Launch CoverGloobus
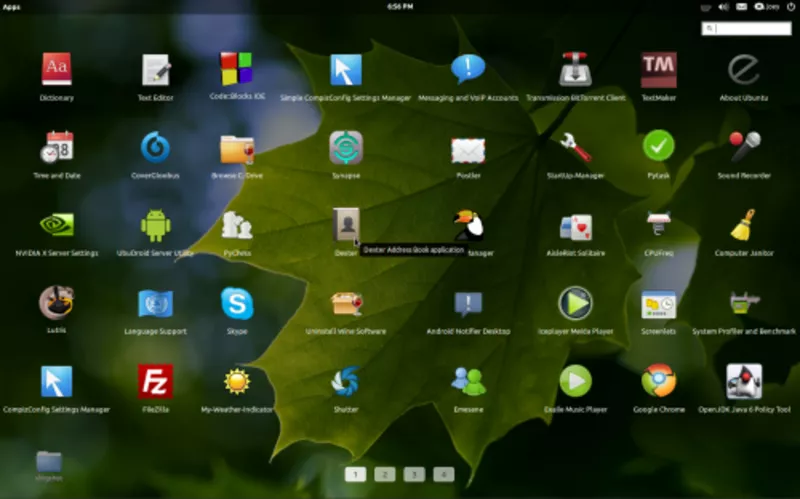Screen dimensions: 800x499 (x=155, y=147)
